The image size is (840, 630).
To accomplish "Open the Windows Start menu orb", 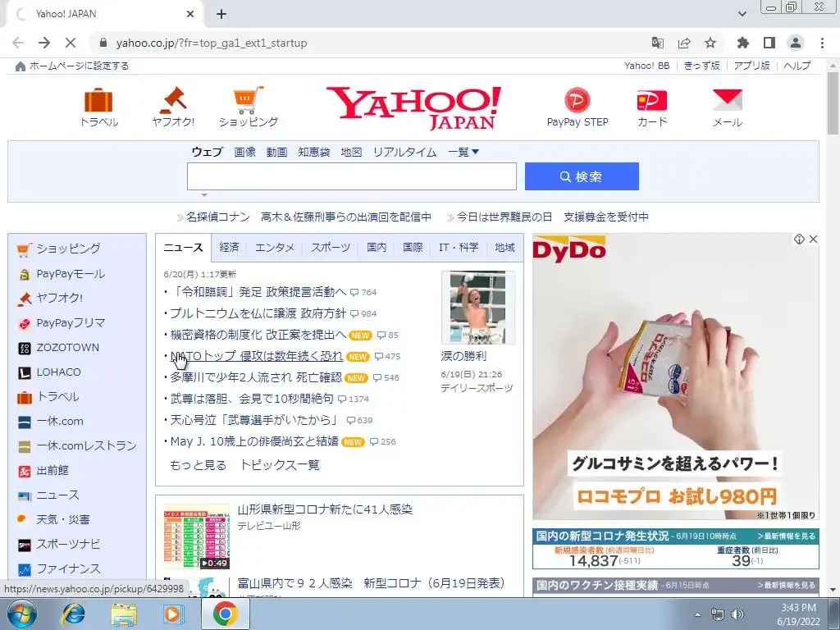I will (x=22, y=614).
